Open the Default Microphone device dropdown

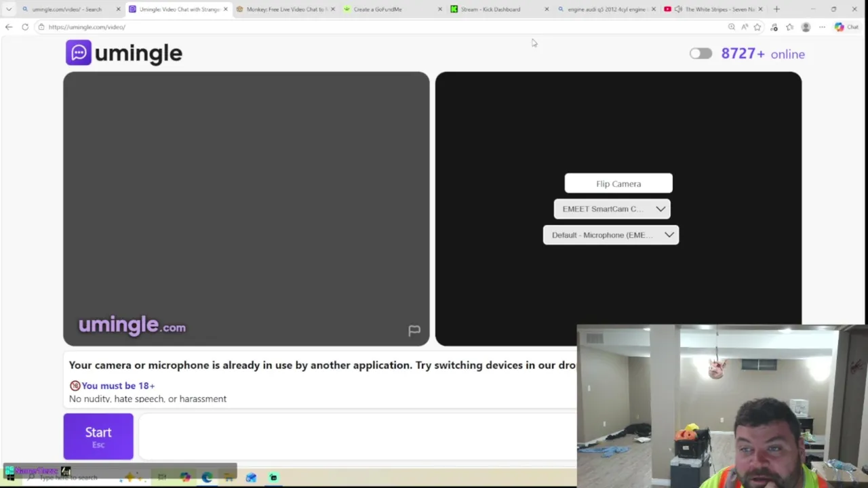611,235
